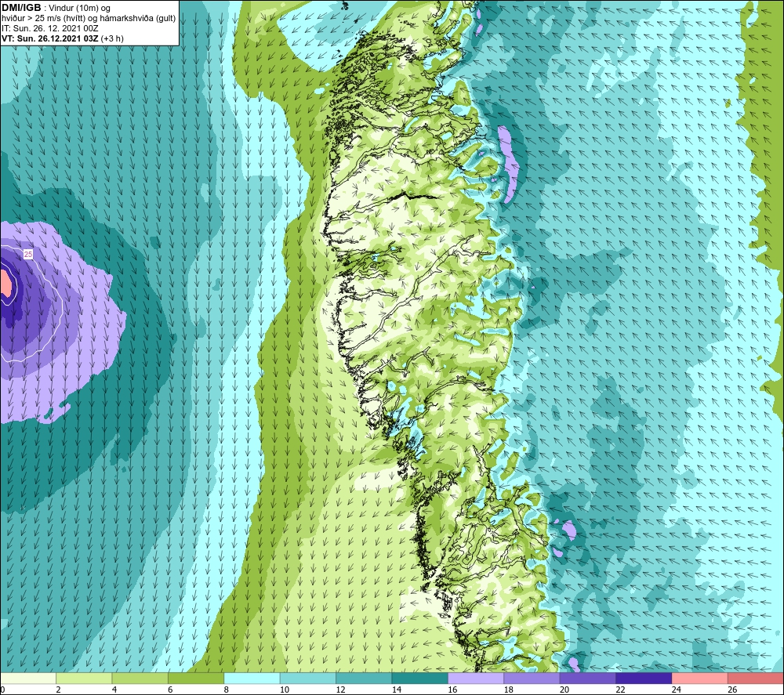Click the 22-24 m/s dark indigo legend swatch
Viewport: 784px width, 695px height.
tap(644, 678)
